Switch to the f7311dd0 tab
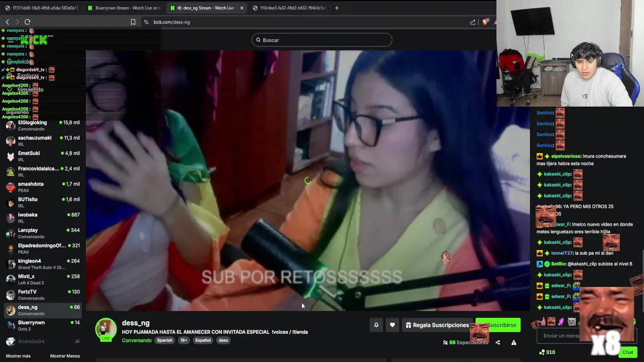Image resolution: width=644 pixels, height=362 pixels. point(41,8)
